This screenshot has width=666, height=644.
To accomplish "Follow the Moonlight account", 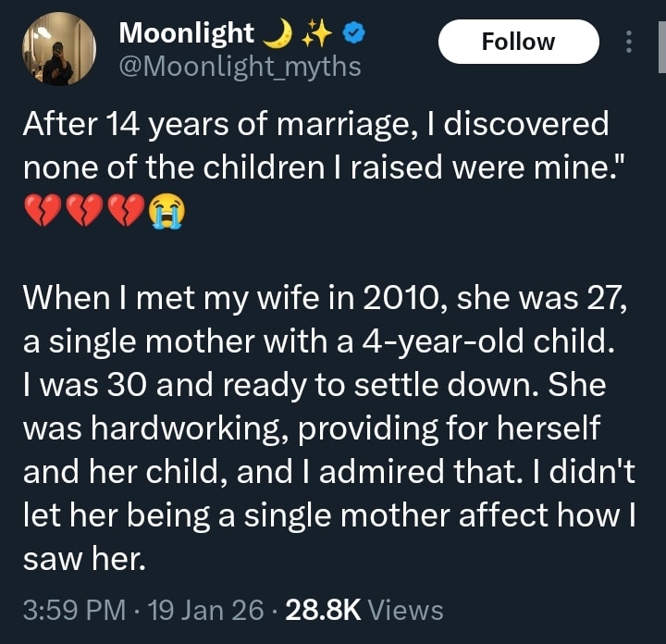I will point(518,42).
